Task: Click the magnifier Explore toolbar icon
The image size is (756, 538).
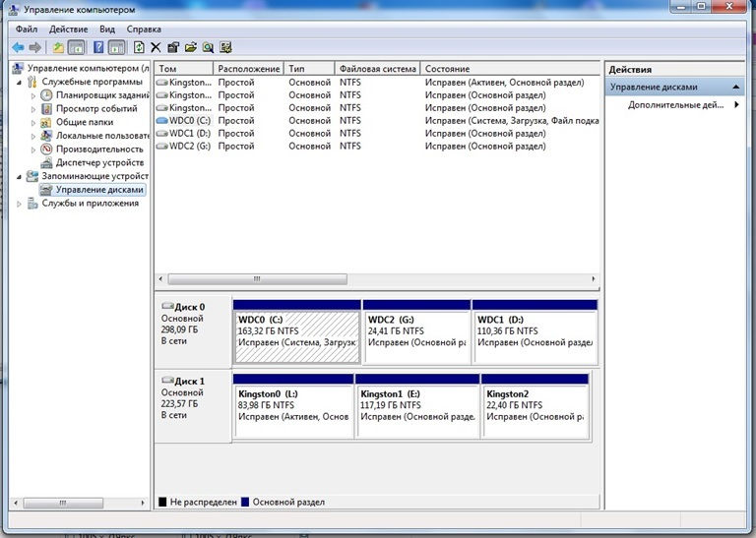Action: click(x=209, y=47)
